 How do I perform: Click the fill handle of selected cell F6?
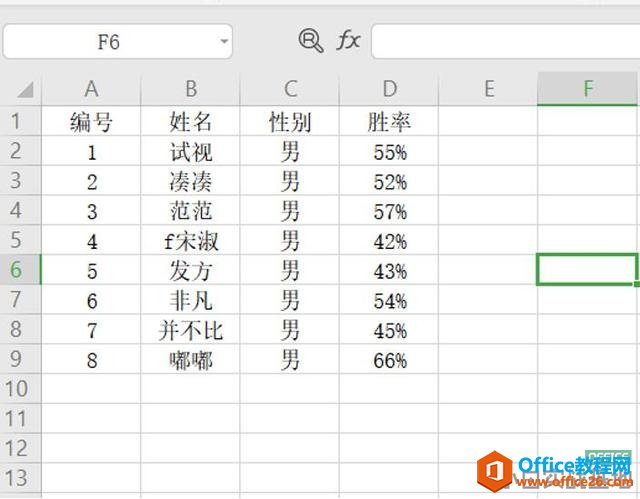637,284
